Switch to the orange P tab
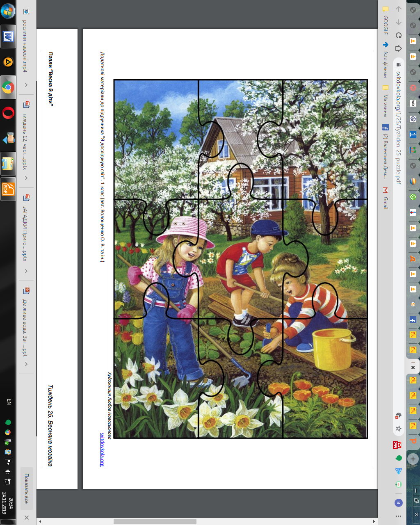This screenshot has width=420, height=525. pos(413,441)
